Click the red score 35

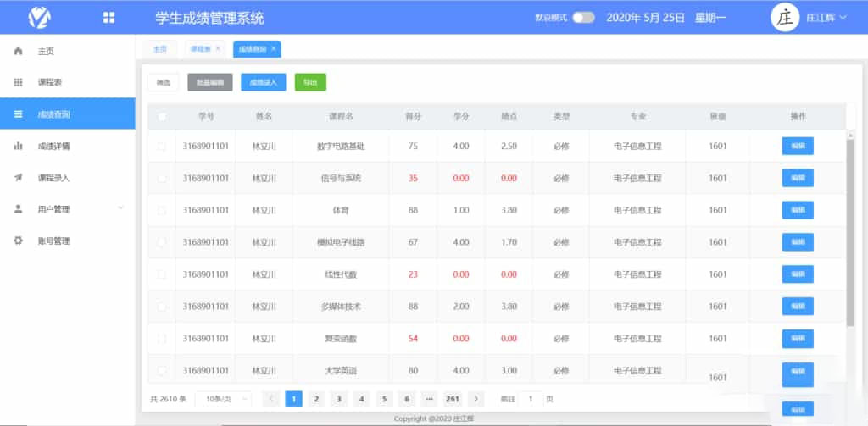413,178
